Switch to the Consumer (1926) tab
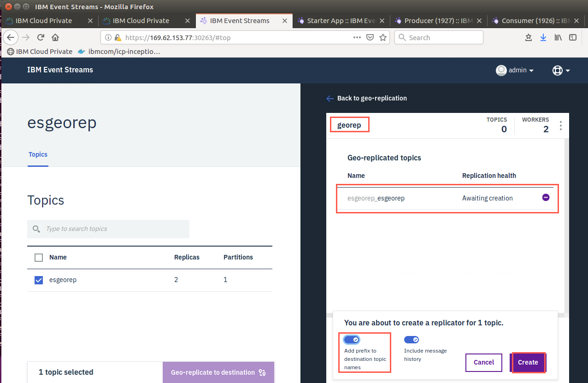This screenshot has width=588, height=383. [x=535, y=21]
